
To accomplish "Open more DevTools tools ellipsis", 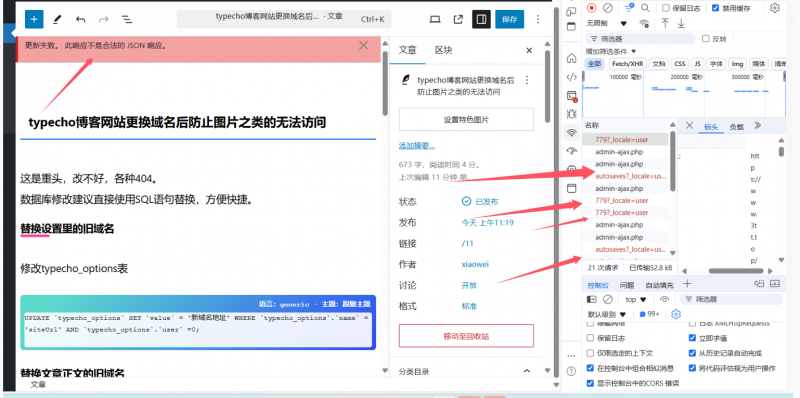I will [571, 356].
